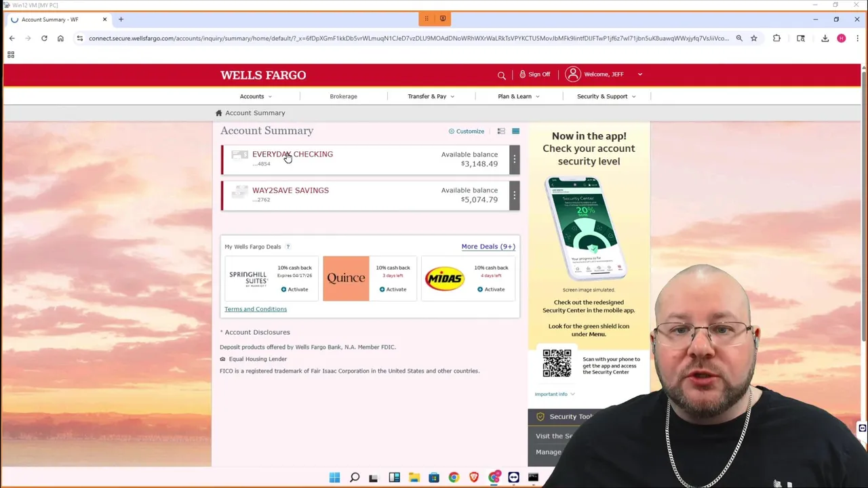Open the EVERYDAY CHECKING account
The width and height of the screenshot is (868, 488).
[x=292, y=155]
